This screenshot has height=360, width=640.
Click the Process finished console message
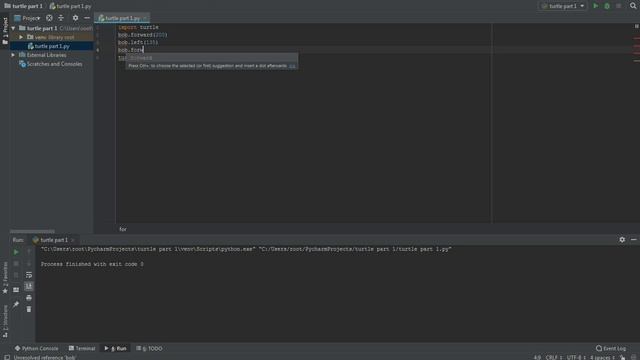(92, 264)
